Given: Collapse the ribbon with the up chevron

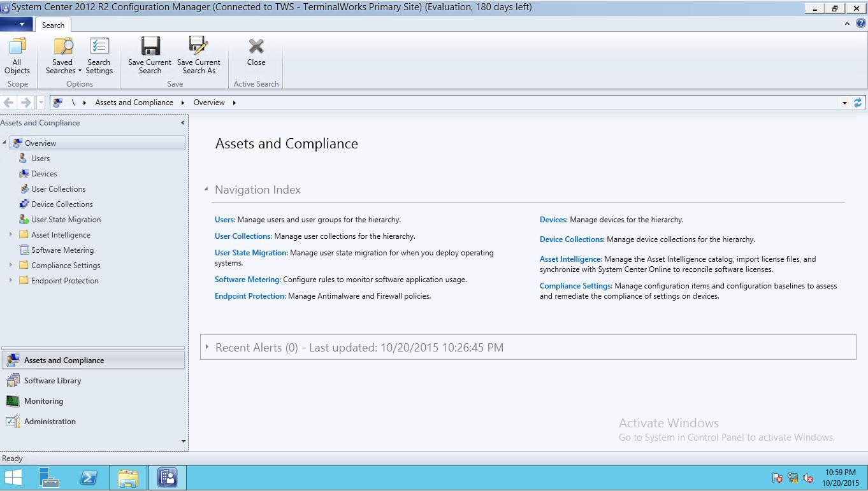Looking at the screenshot, I should pos(847,24).
